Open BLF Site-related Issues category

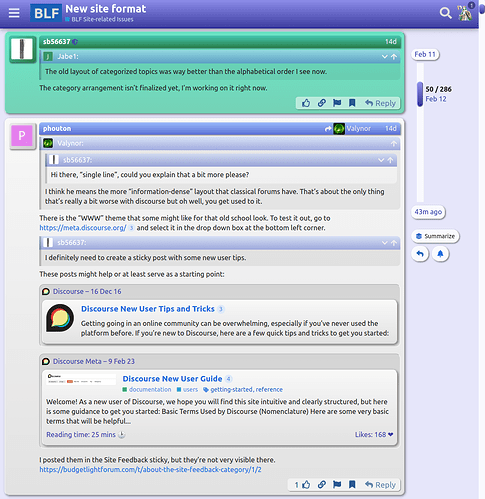99,20
